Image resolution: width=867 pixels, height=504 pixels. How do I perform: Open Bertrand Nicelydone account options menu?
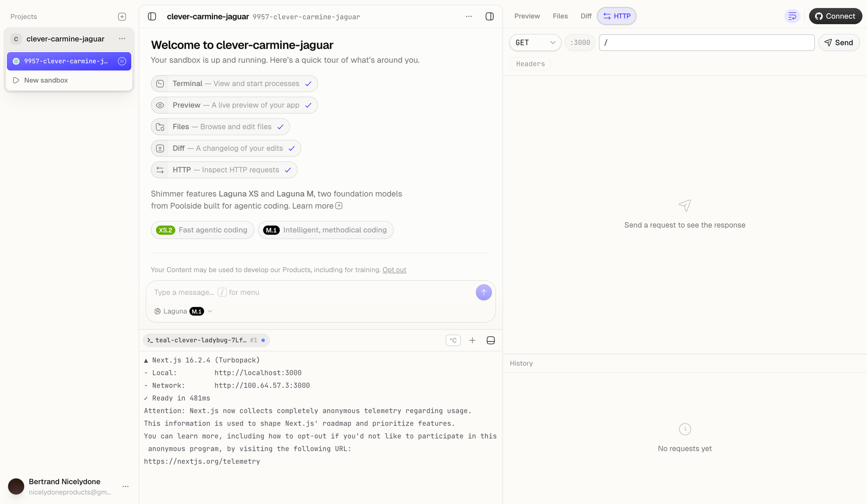[x=125, y=486]
